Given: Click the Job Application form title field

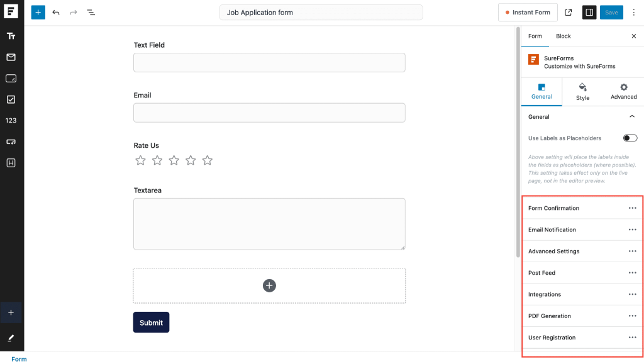Looking at the screenshot, I should [321, 12].
